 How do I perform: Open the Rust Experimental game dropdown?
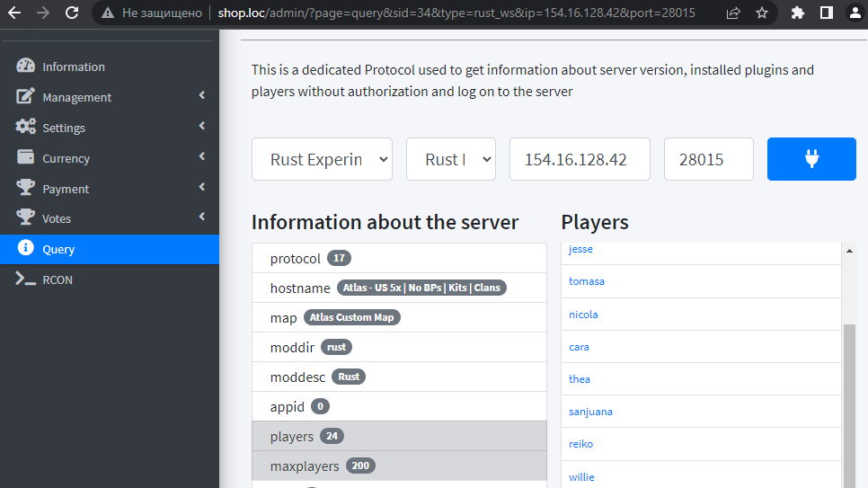click(322, 159)
